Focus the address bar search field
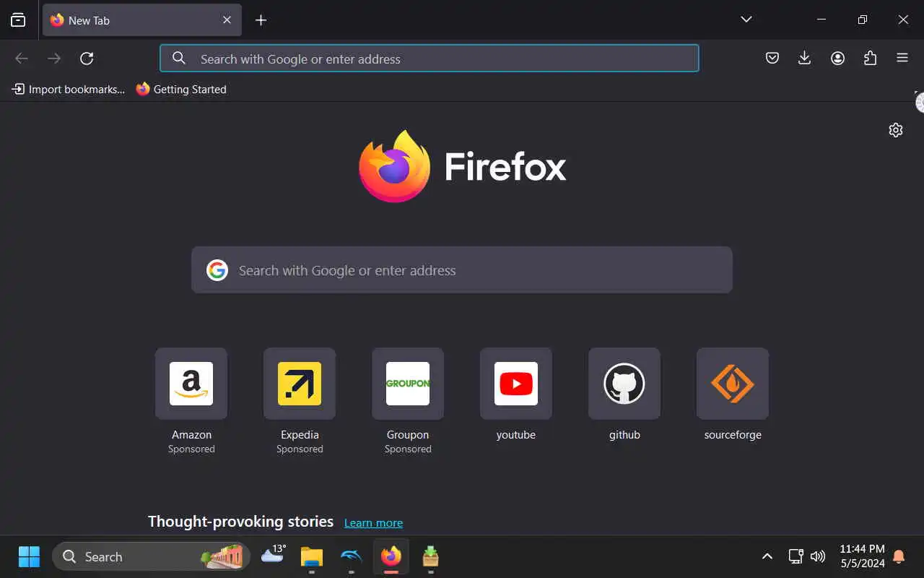Viewport: 924px width, 578px height. pyautogui.click(x=430, y=59)
